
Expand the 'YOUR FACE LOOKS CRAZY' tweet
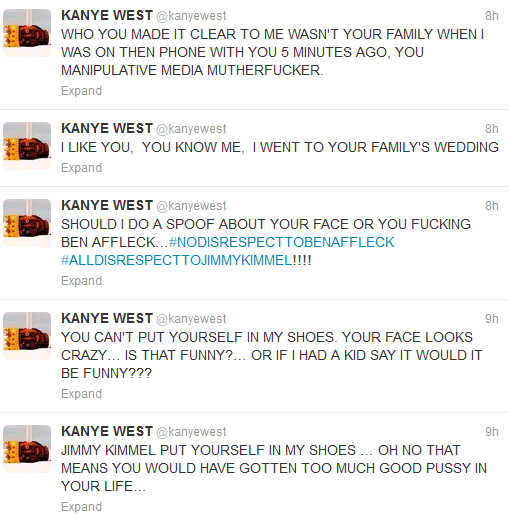81,394
